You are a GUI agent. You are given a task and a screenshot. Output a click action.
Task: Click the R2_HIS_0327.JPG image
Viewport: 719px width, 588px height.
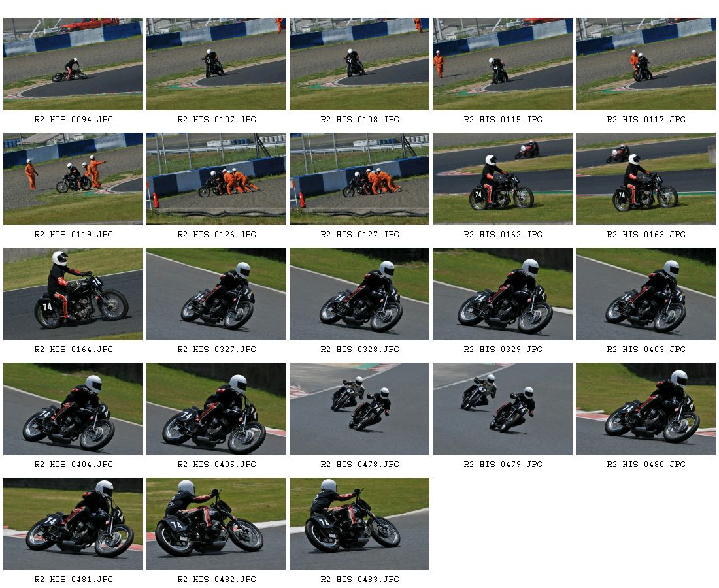[216, 294]
